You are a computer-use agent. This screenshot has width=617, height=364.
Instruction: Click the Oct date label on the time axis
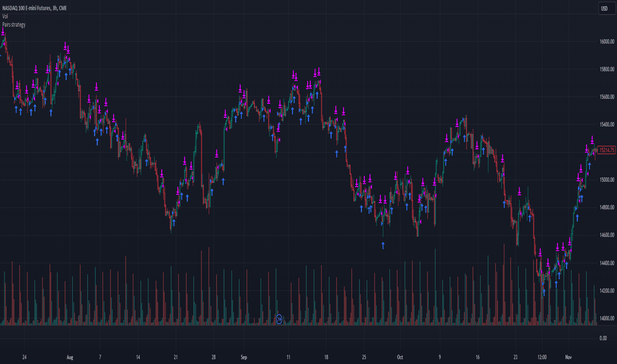click(400, 357)
